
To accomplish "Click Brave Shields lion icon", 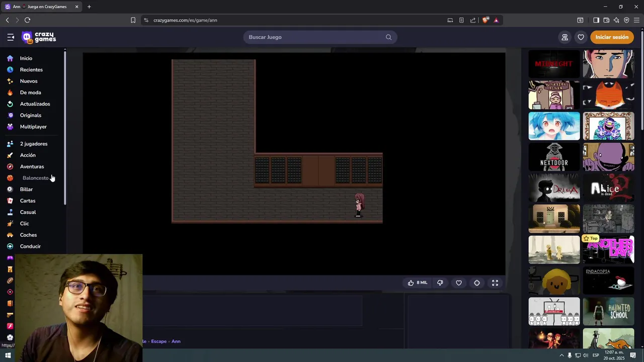I will point(485,20).
